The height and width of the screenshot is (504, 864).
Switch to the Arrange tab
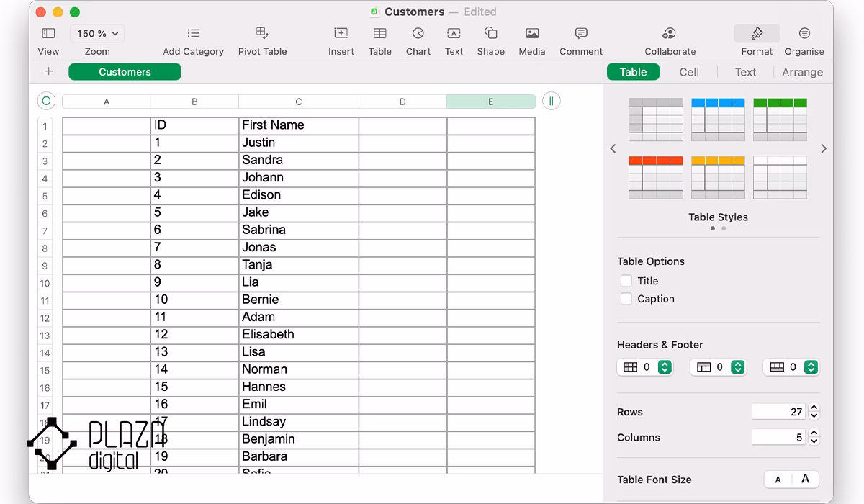pos(802,72)
